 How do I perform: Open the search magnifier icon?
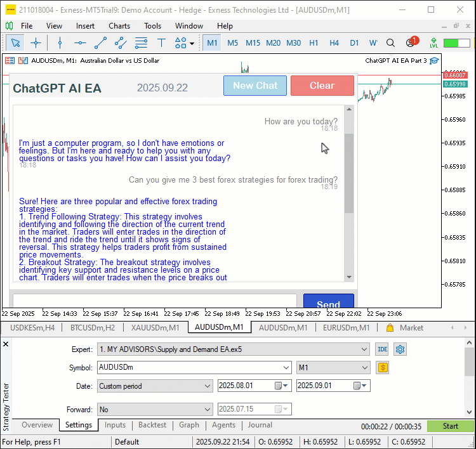[390, 42]
